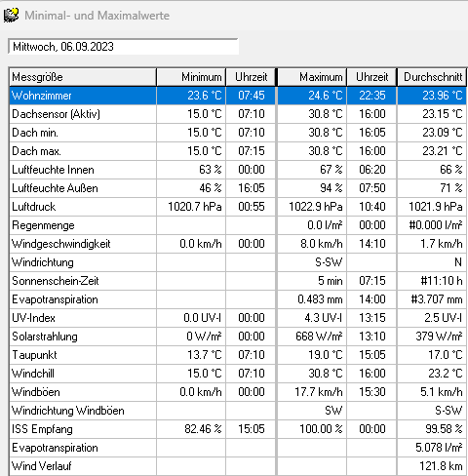This screenshot has width=468, height=476.
Task: Click the 0.483 mm evapotranspiration maximum cell
Action: 312,299
